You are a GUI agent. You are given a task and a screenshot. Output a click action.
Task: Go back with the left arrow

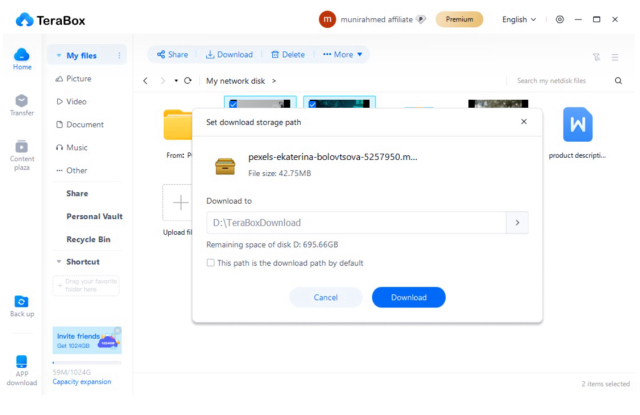click(x=145, y=81)
